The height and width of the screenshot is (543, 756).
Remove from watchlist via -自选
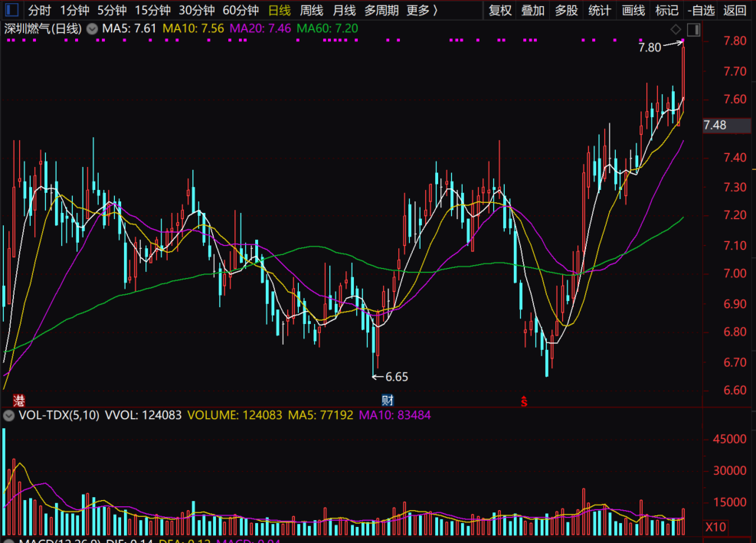[702, 10]
